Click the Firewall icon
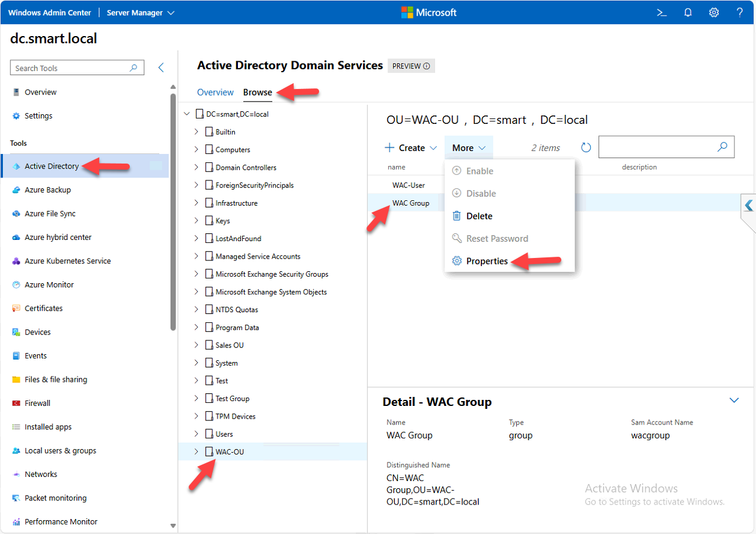Screen dimensions: 756x534 click(16, 403)
